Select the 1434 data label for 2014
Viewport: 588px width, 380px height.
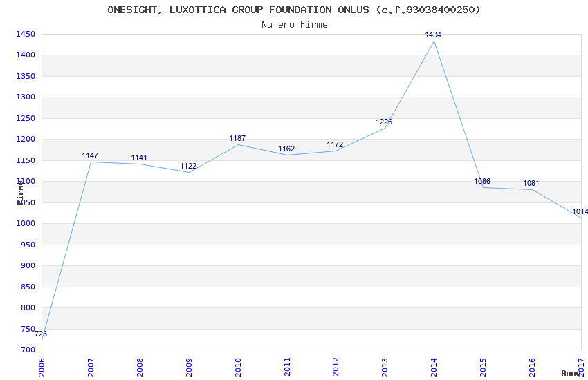pos(433,35)
